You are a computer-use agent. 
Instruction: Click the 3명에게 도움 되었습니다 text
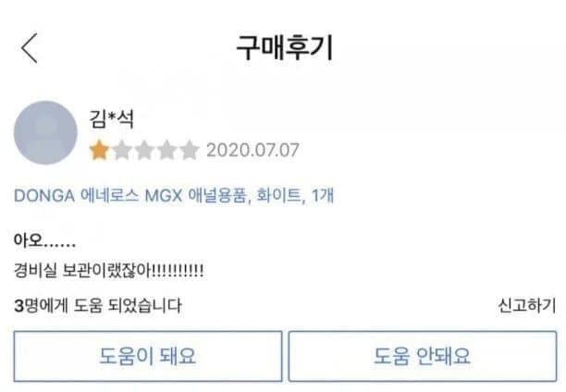(98, 305)
